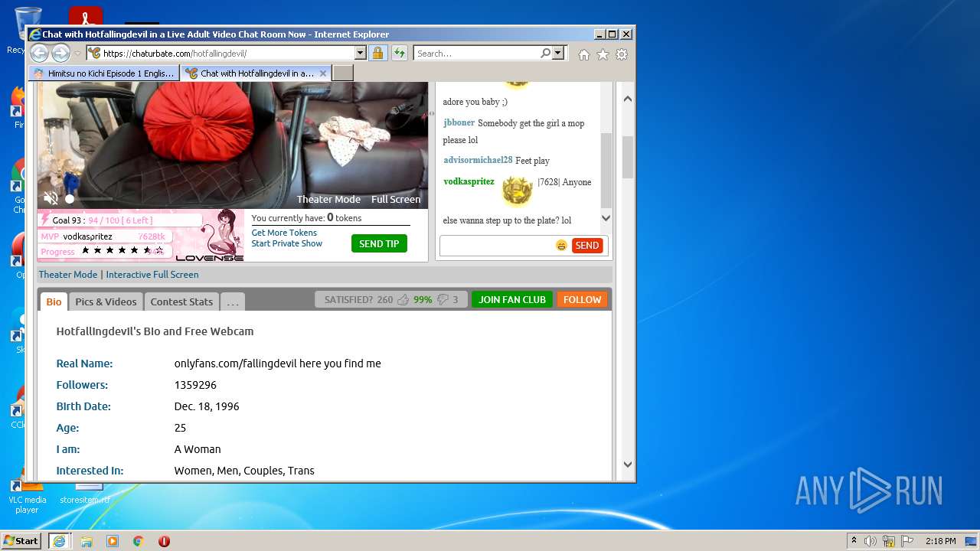Image resolution: width=980 pixels, height=551 pixels.
Task: Expand the search provider dropdown
Action: point(558,53)
